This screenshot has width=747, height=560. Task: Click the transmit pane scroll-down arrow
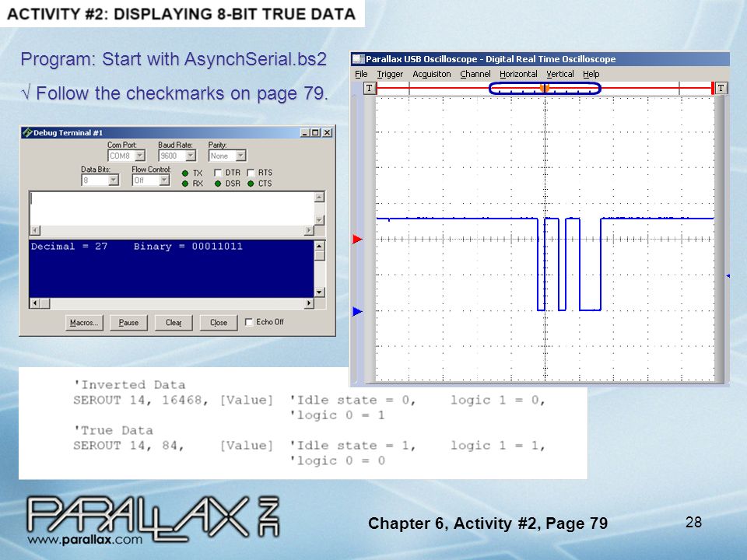319,219
